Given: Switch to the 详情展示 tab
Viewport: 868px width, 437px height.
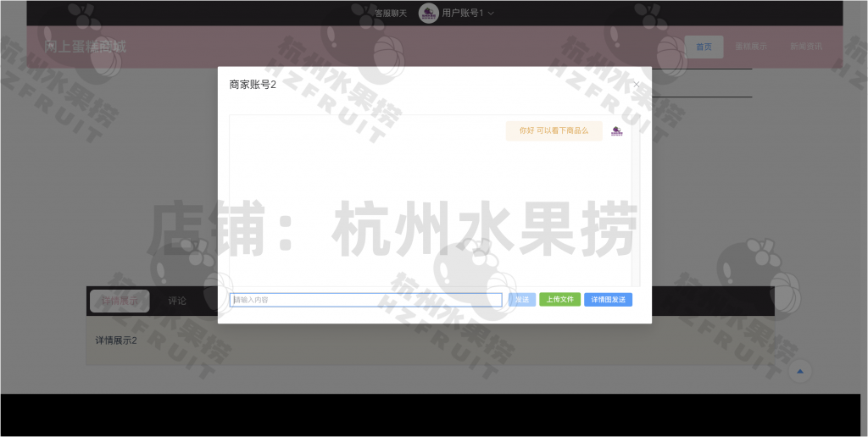Looking at the screenshot, I should tap(120, 301).
